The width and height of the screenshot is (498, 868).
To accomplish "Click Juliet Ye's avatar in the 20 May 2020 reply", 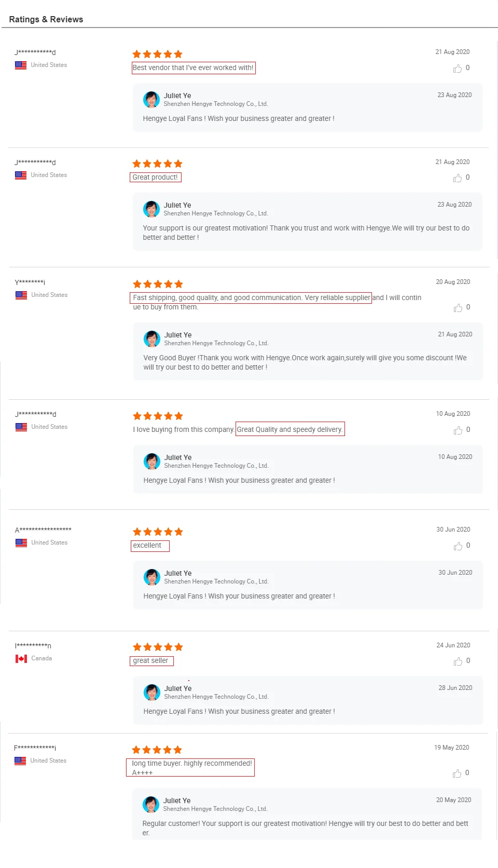I will coord(151,805).
